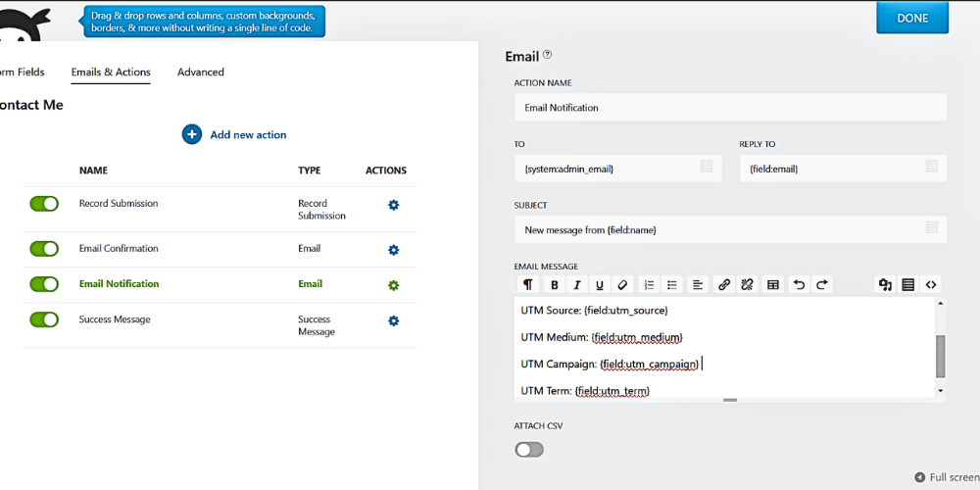Open merge tag picker in the To field

[x=707, y=168]
